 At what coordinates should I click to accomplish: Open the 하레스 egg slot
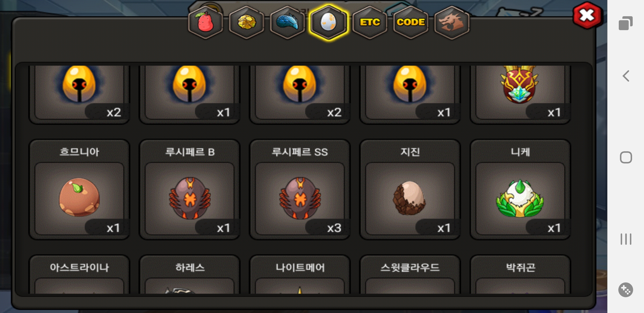tap(189, 274)
